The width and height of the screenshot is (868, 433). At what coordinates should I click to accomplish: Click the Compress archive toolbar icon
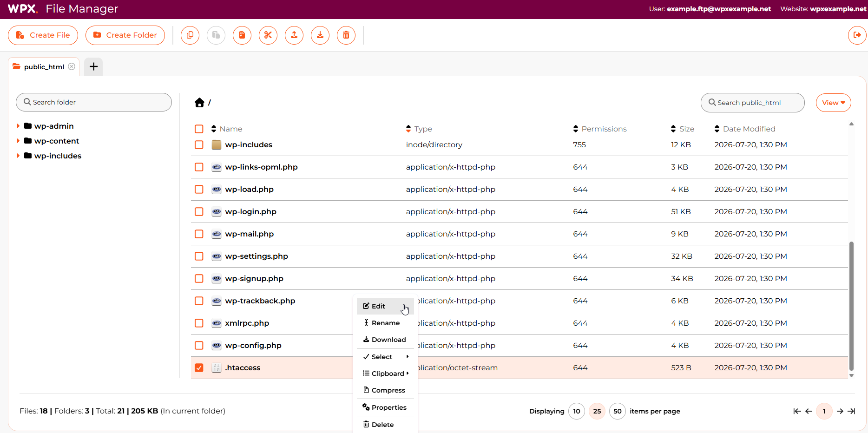click(242, 35)
